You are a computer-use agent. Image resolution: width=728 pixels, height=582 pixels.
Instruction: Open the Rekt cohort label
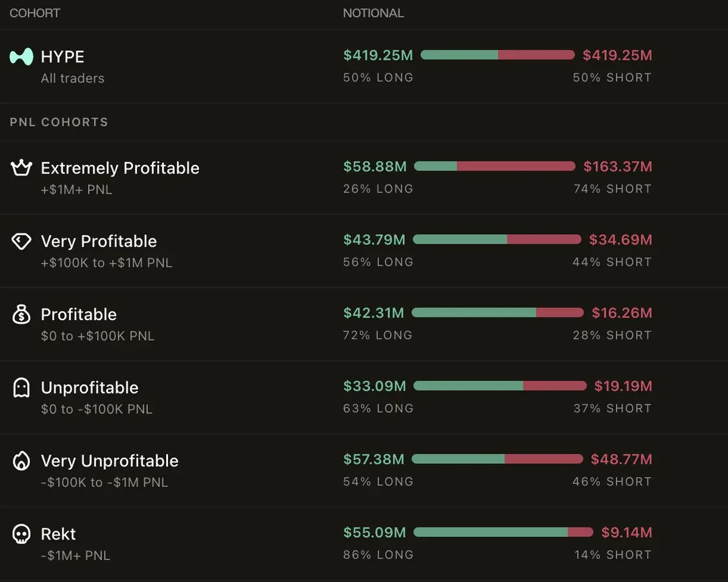(x=58, y=534)
